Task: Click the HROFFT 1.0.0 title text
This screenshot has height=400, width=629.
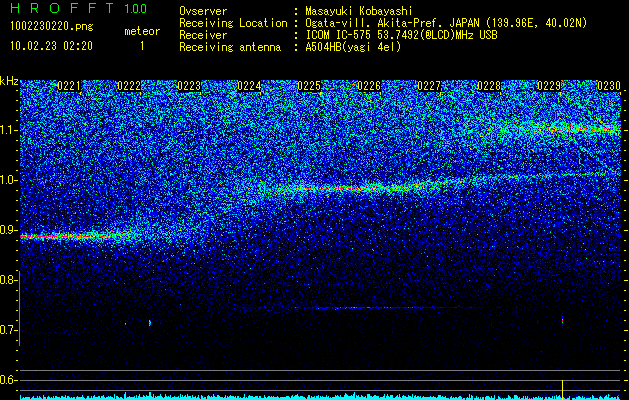Action: coord(79,8)
